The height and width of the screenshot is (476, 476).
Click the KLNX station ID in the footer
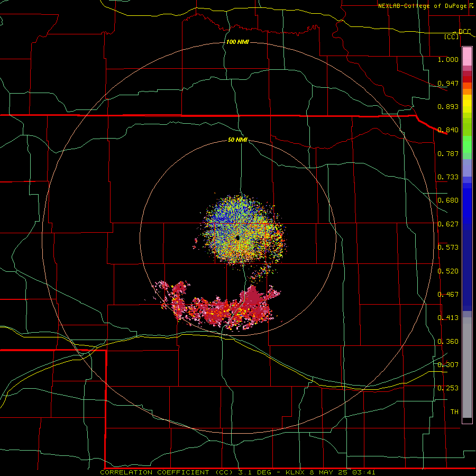tap(295, 472)
